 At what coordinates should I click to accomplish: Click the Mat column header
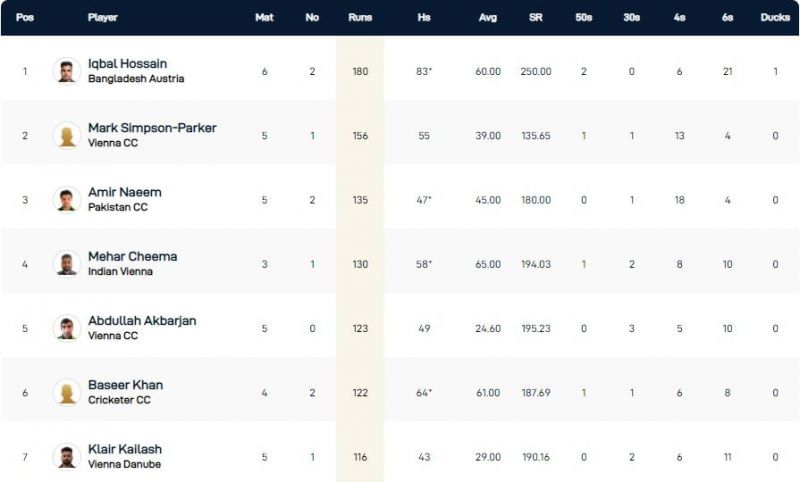coord(264,18)
